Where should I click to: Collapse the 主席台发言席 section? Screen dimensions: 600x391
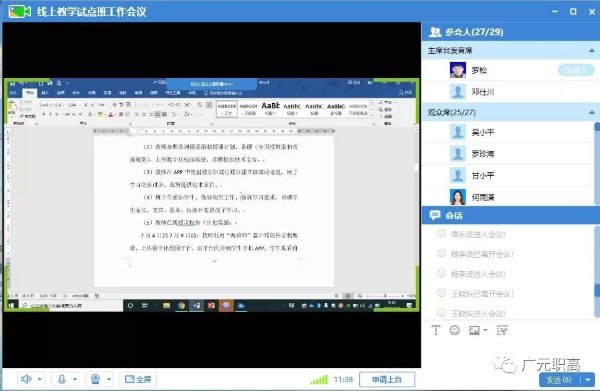coord(592,51)
